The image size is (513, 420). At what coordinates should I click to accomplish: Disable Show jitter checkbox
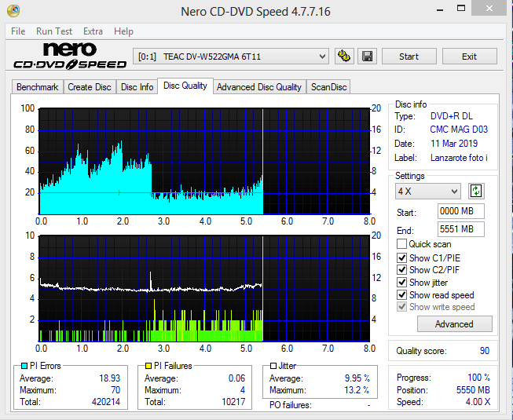point(401,283)
